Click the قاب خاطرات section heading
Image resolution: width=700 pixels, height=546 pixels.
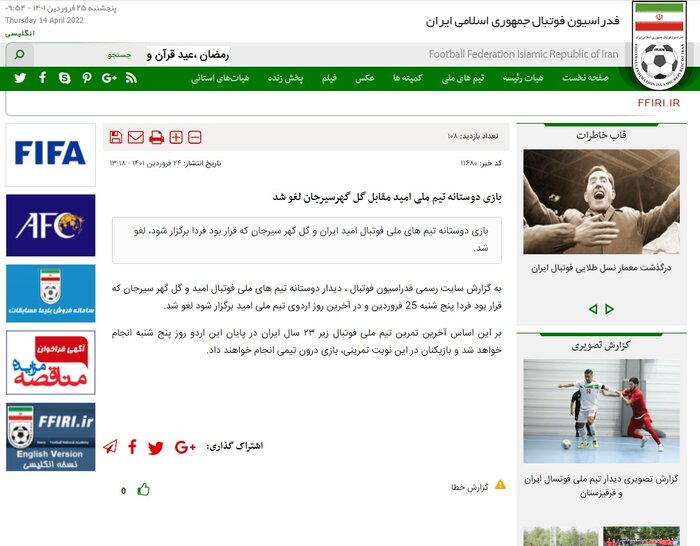601,135
